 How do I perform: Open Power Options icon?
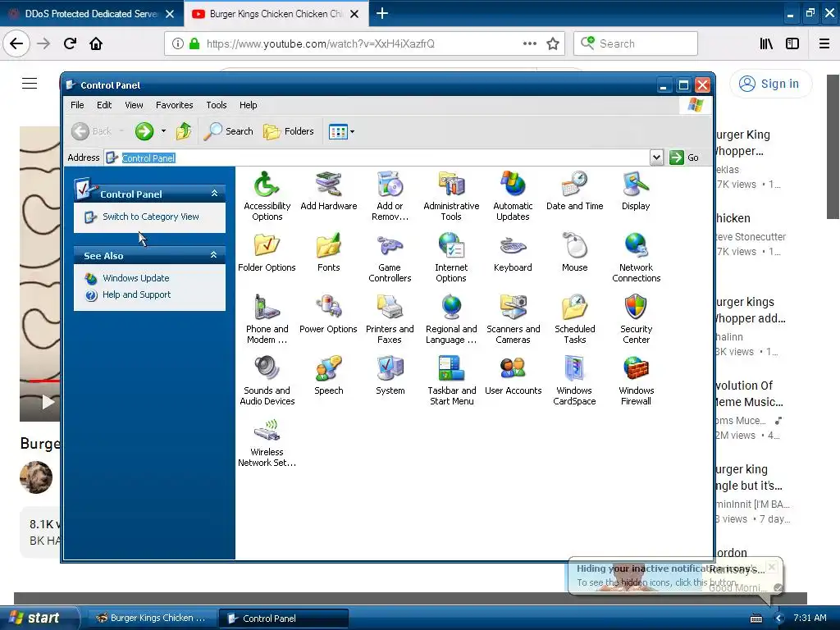[328, 314]
